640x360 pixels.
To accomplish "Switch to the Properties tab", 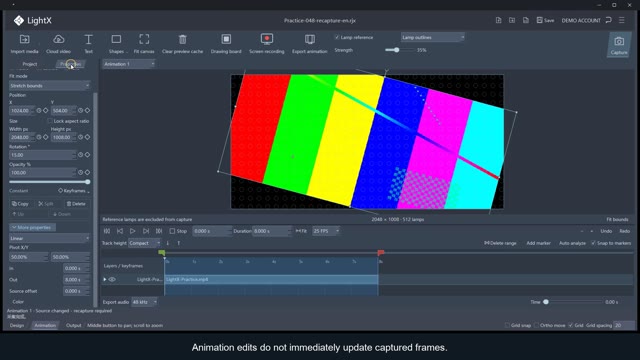I will click(x=71, y=64).
